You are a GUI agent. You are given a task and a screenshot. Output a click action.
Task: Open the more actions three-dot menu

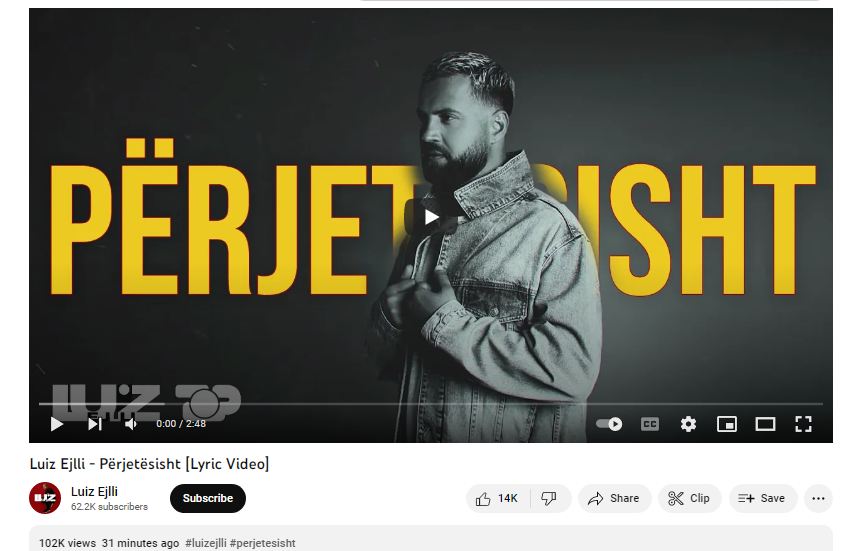point(818,498)
